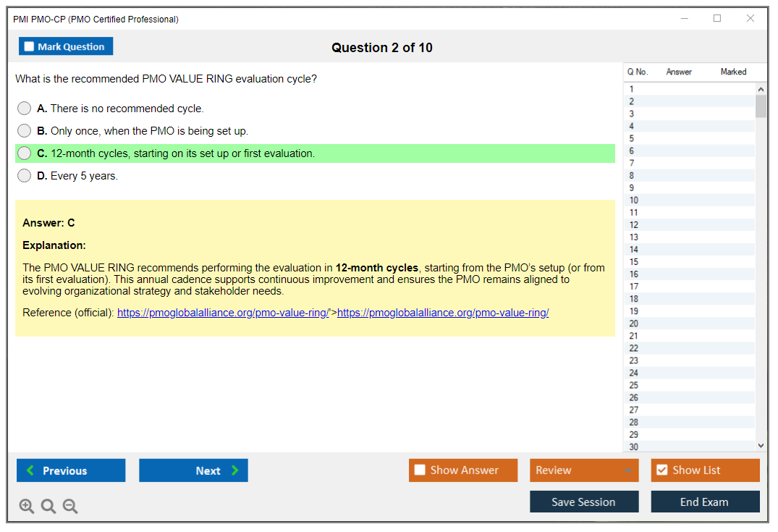This screenshot has width=778, height=532.
Task: Click the scroll-up arrow on question list
Action: click(x=761, y=88)
